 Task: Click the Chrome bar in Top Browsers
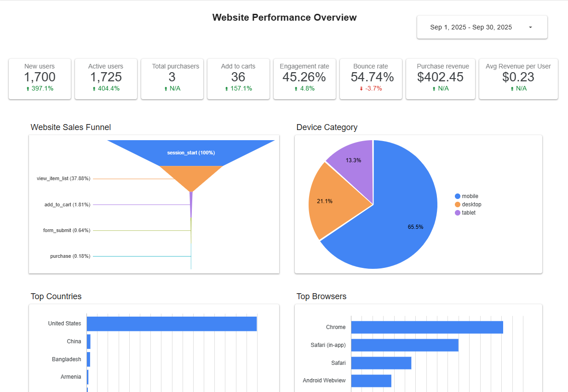427,327
